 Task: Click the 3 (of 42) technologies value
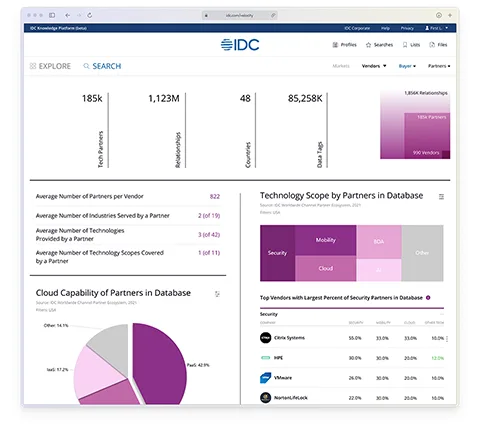[x=209, y=235]
